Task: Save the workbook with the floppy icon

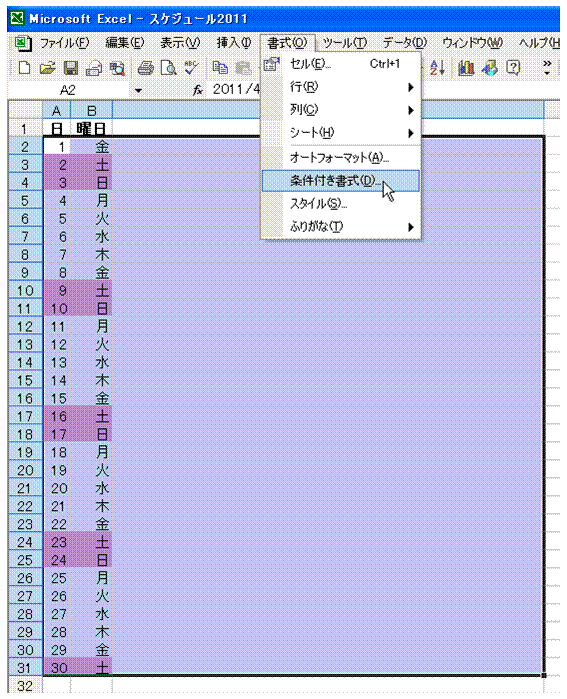Action: click(70, 68)
